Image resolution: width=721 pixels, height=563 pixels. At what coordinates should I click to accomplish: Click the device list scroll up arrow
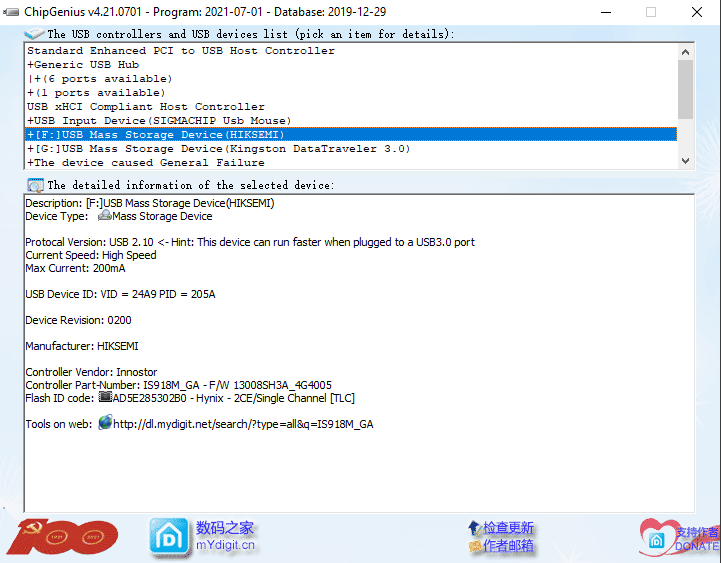tap(685, 52)
